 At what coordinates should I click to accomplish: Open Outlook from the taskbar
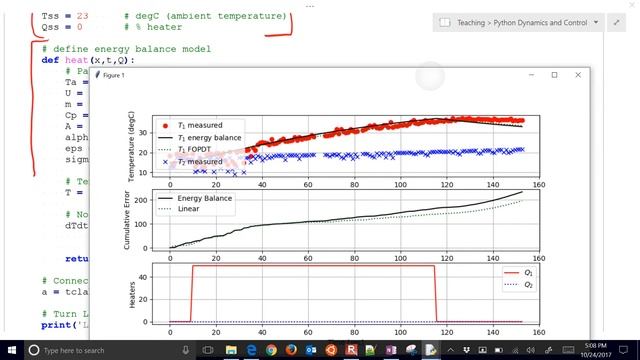311,350
